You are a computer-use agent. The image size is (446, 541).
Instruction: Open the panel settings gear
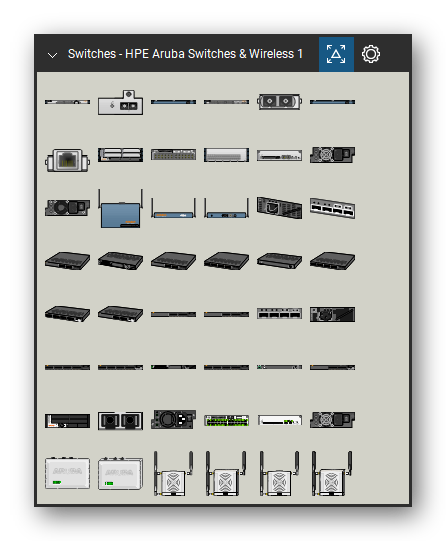(371, 54)
